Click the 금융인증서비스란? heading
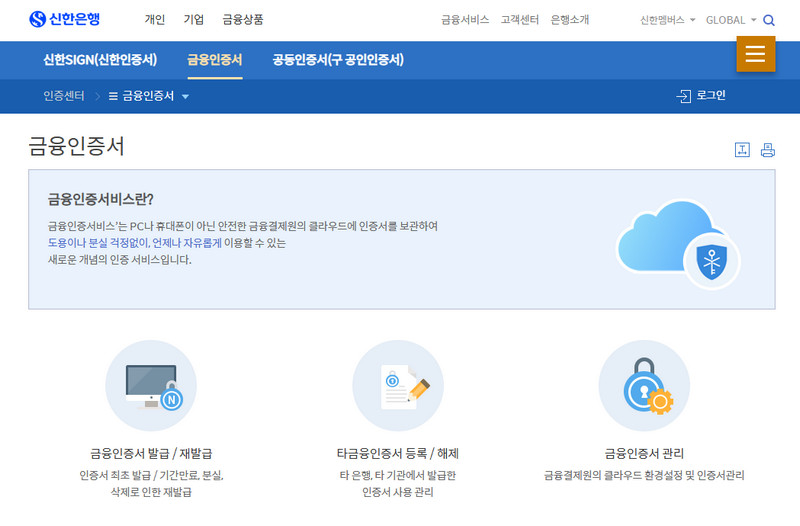 [101, 199]
